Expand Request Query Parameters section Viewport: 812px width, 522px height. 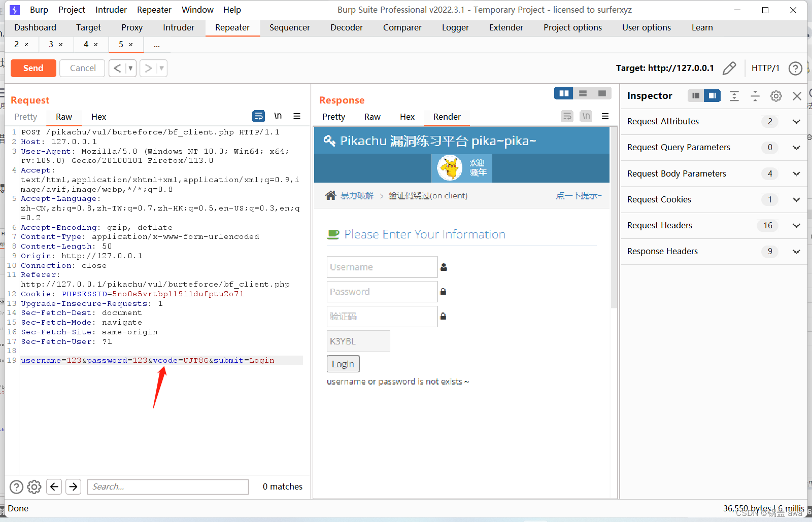coord(796,148)
